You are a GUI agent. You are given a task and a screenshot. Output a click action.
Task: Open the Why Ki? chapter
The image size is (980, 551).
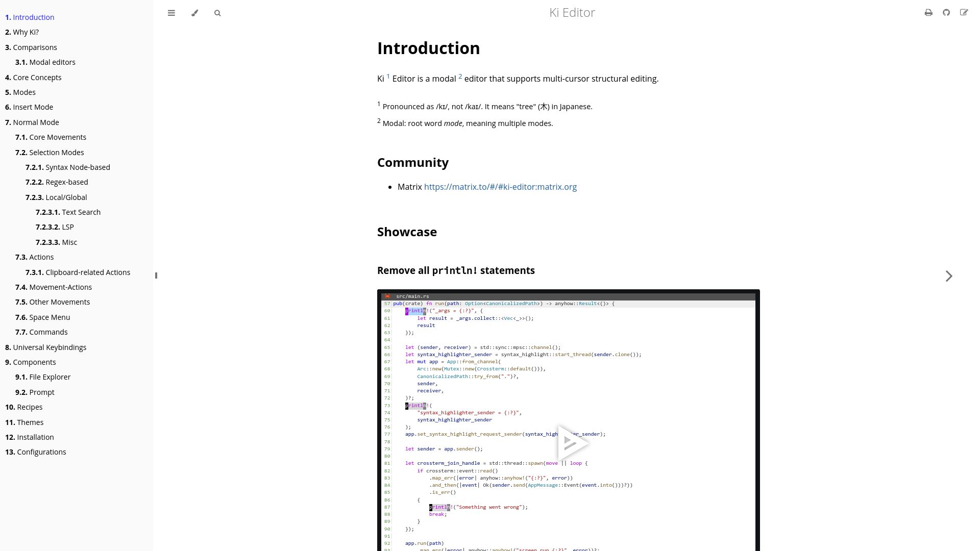point(22,32)
